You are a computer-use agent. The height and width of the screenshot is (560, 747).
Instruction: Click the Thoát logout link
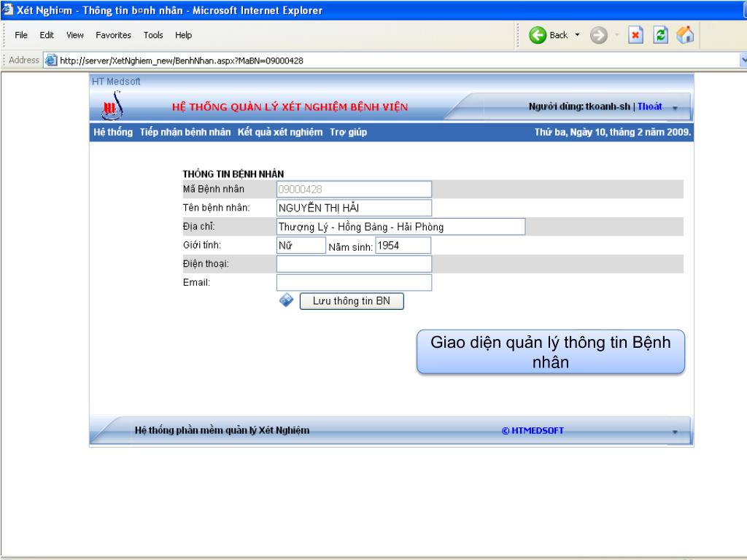(x=650, y=106)
